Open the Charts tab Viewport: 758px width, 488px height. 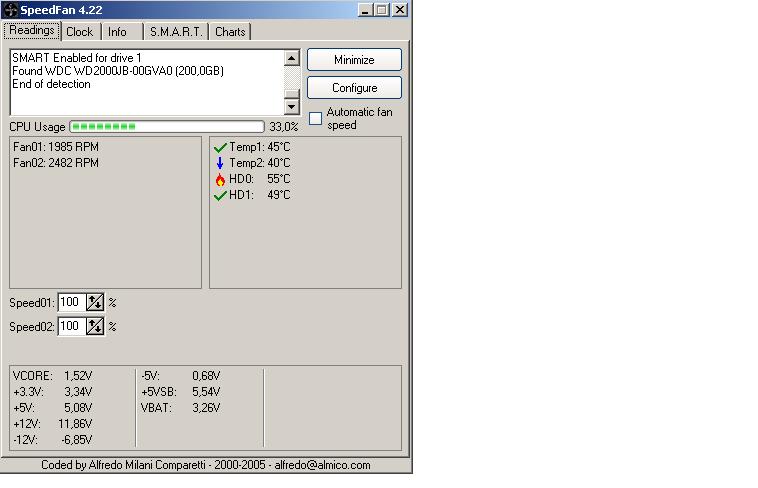230,32
